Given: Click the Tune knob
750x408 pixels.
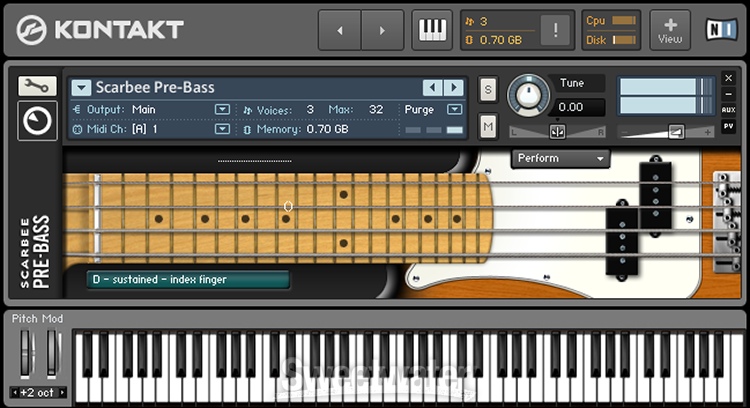Looking at the screenshot, I should (x=528, y=95).
